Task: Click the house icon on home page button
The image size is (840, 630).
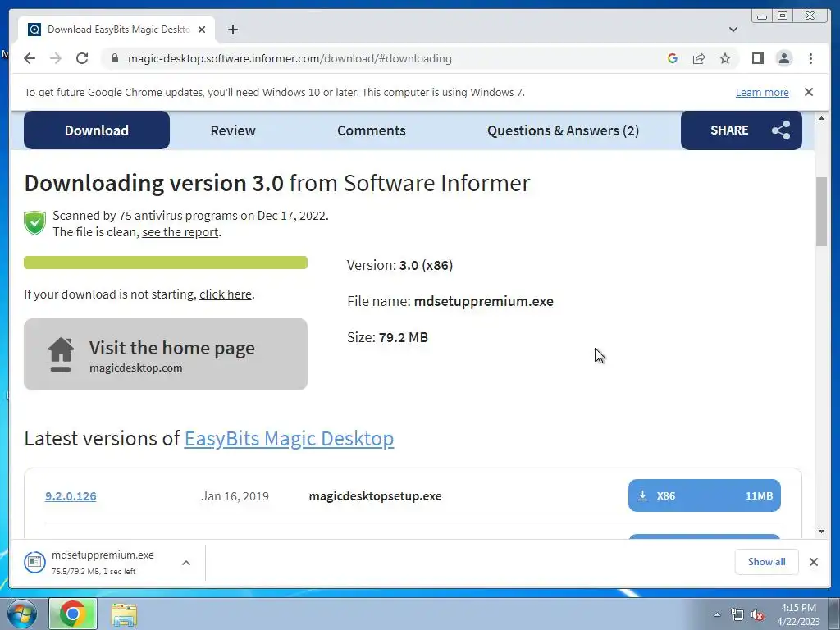Action: (61, 354)
